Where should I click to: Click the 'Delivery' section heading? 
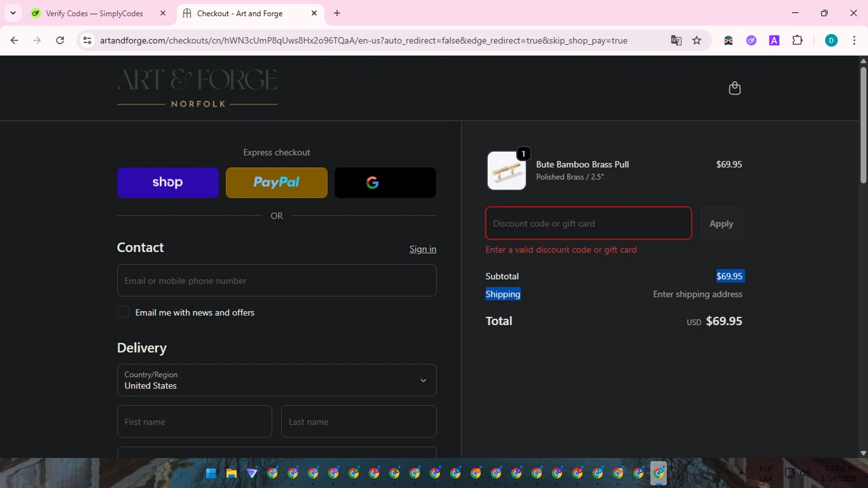click(142, 348)
